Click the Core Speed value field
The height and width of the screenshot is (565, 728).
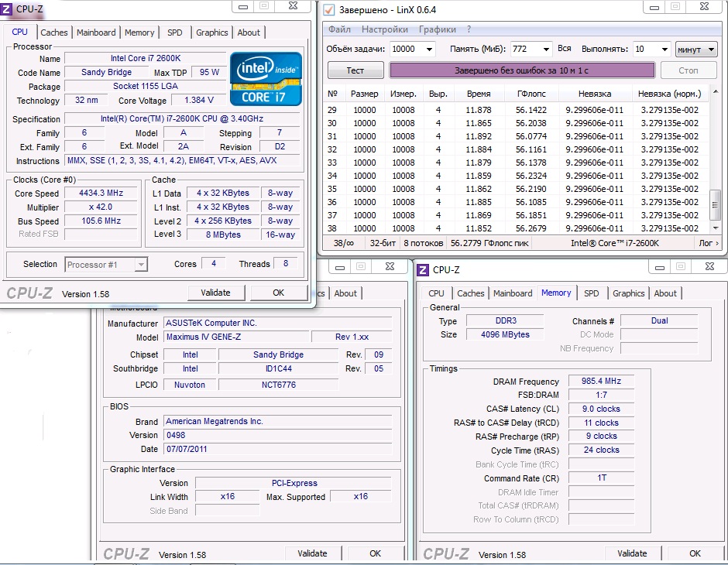pyautogui.click(x=101, y=193)
